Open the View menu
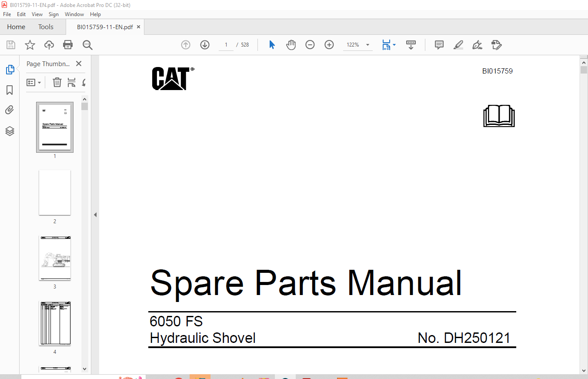This screenshot has height=379, width=588. [37, 14]
